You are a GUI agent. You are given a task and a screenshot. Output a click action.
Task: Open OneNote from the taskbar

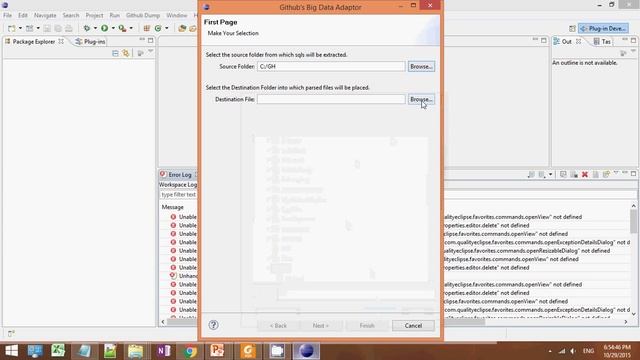coord(164,351)
